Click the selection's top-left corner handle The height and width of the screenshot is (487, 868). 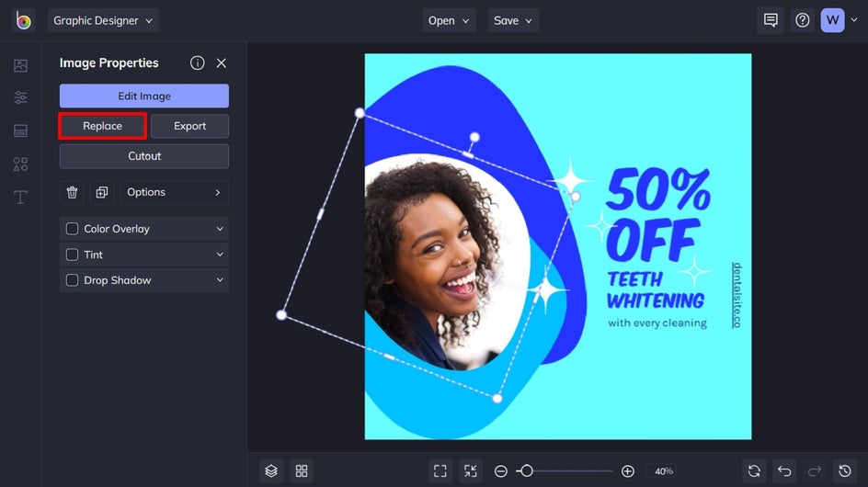click(x=360, y=113)
